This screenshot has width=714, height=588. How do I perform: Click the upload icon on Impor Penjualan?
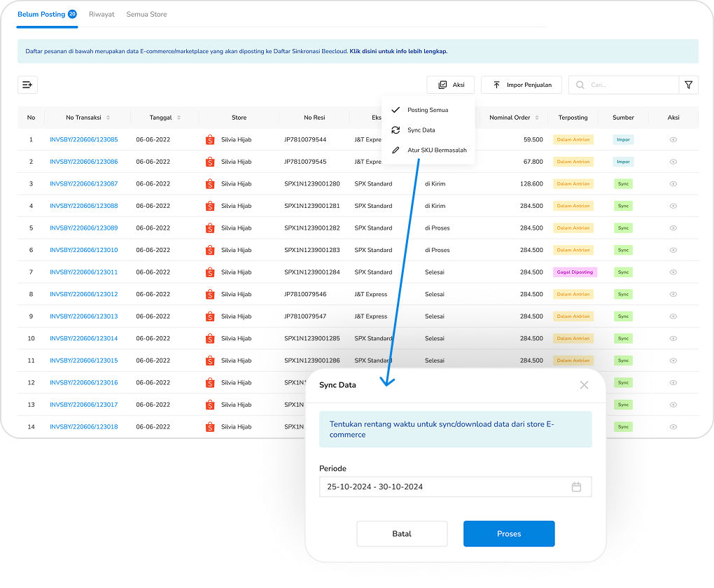click(x=495, y=84)
